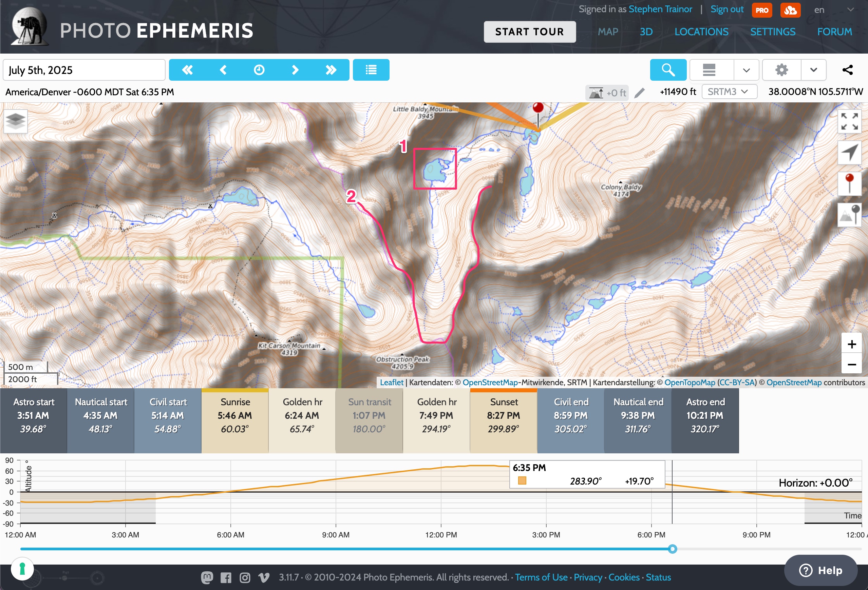The image size is (868, 590).
Task: Open the LOCATIONS page
Action: (701, 32)
